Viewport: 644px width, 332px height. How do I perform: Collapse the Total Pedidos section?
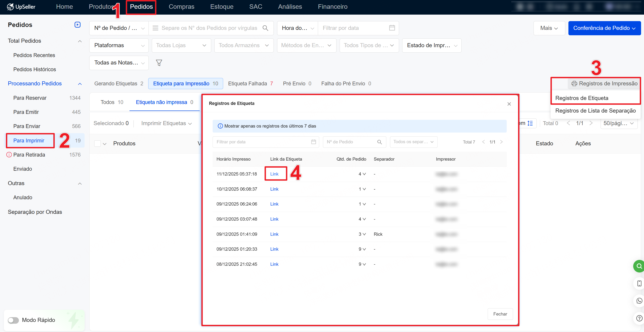tap(80, 41)
